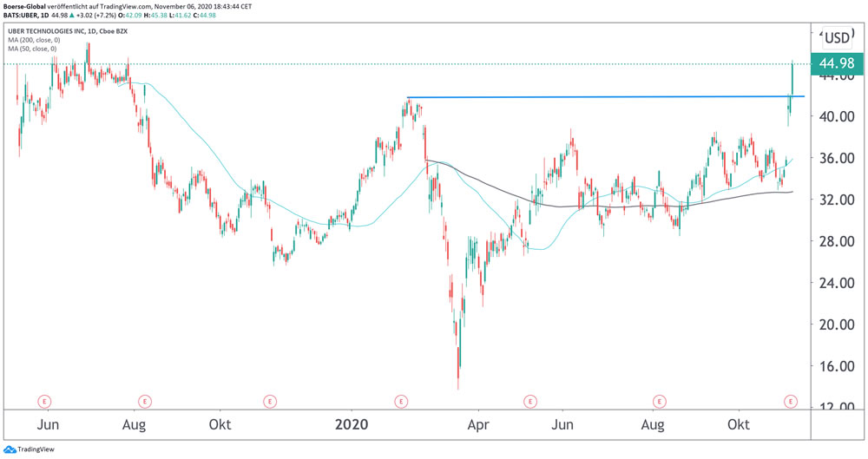Click the green 44.98 current price label
Screen dimensions: 868x459
coord(837,63)
